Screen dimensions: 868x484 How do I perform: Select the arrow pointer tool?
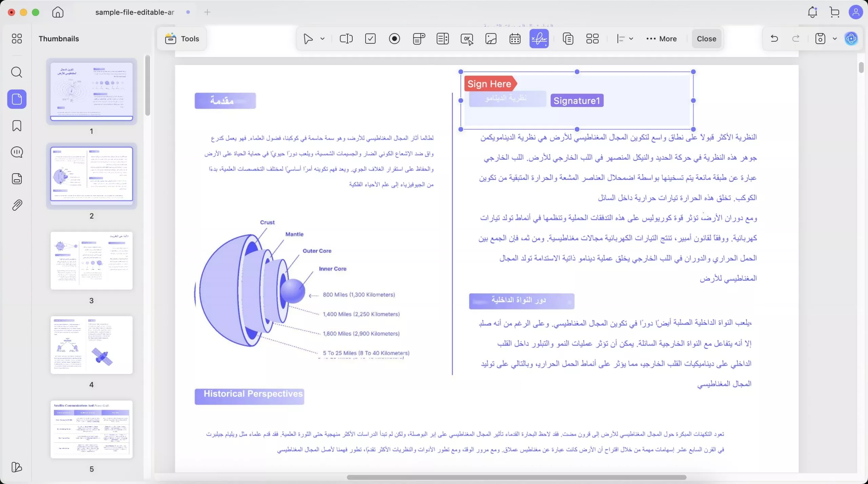pyautogui.click(x=308, y=39)
